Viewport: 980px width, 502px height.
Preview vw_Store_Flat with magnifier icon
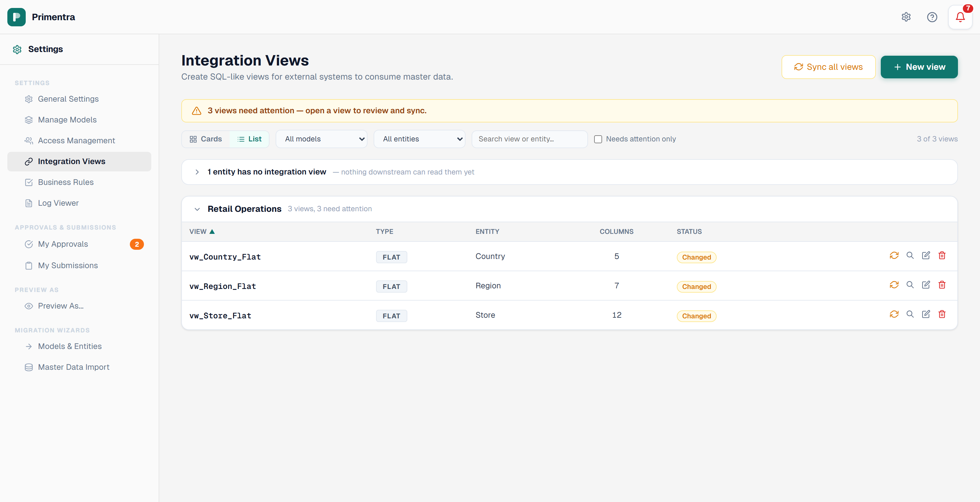(910, 314)
